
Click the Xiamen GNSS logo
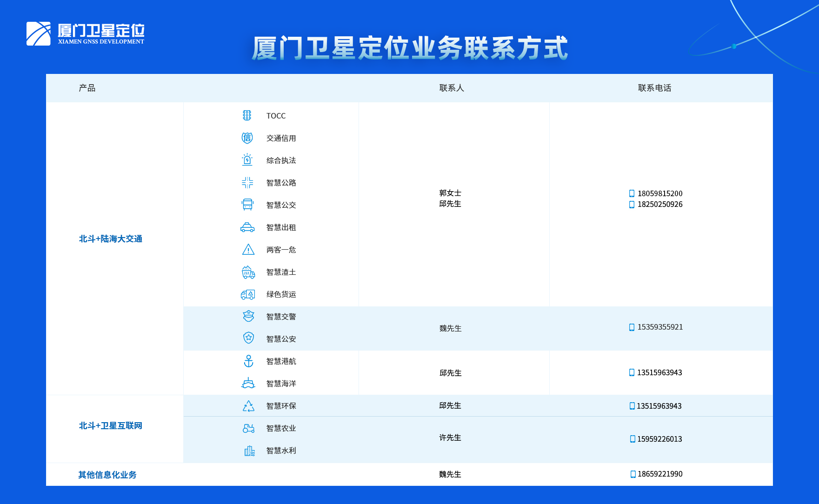coord(85,33)
